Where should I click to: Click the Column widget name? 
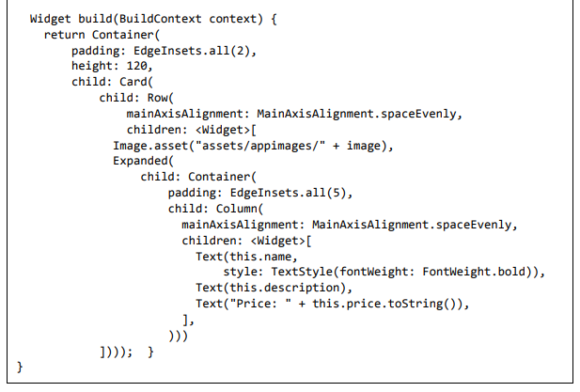[x=237, y=208]
